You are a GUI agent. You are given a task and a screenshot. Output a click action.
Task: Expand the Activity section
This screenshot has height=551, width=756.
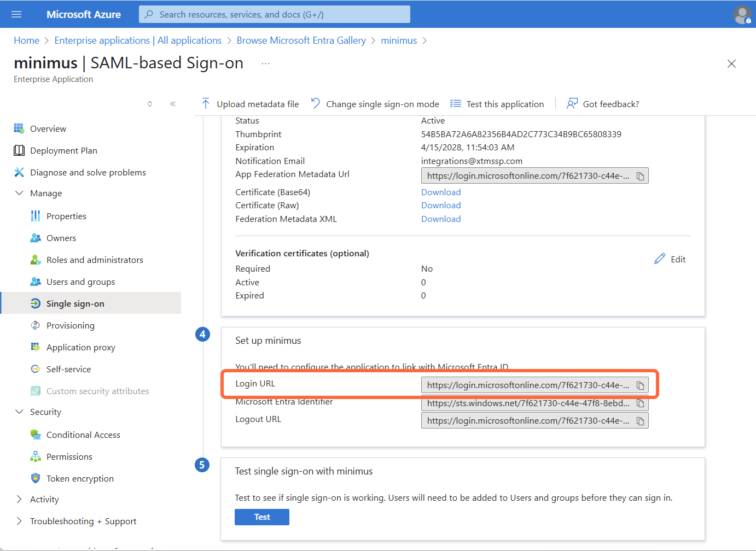[x=19, y=499]
